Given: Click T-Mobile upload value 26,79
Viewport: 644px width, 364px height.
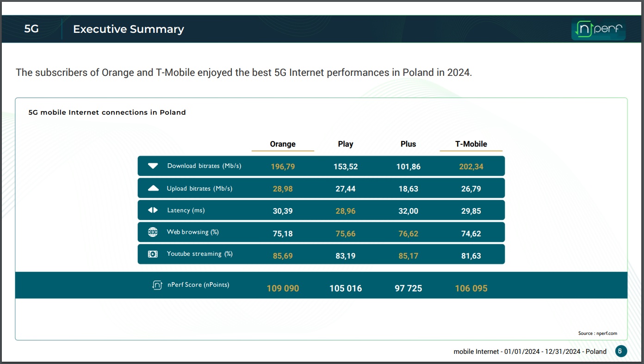Looking at the screenshot, I should [471, 189].
